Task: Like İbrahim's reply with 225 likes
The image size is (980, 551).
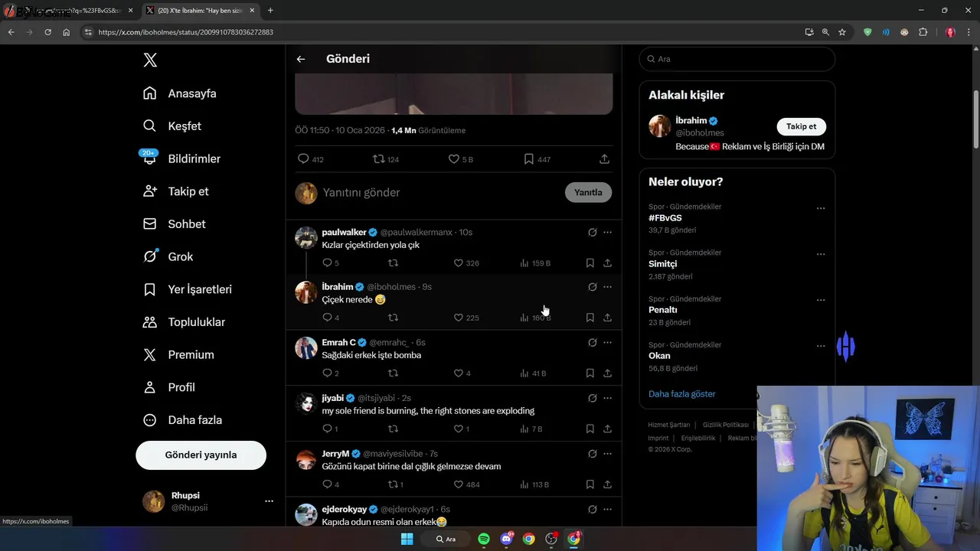Action: pyautogui.click(x=465, y=318)
